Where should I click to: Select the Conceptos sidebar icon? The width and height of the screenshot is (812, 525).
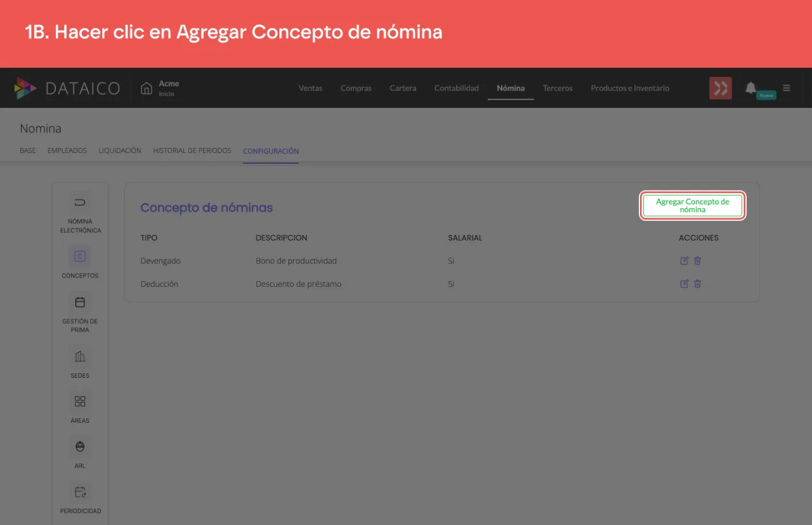(x=80, y=256)
